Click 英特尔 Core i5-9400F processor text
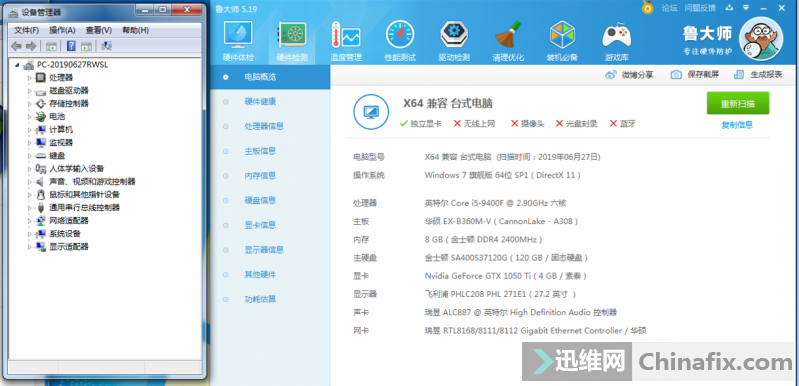 [495, 203]
